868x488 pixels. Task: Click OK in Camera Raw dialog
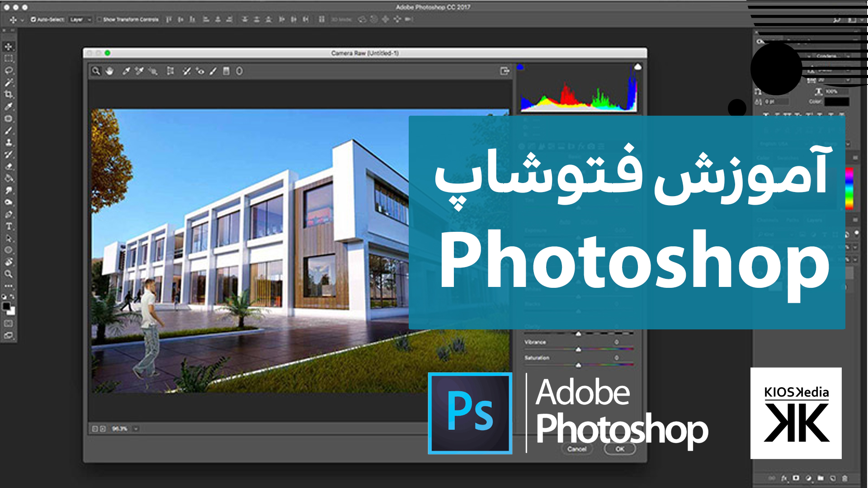pos(620,449)
